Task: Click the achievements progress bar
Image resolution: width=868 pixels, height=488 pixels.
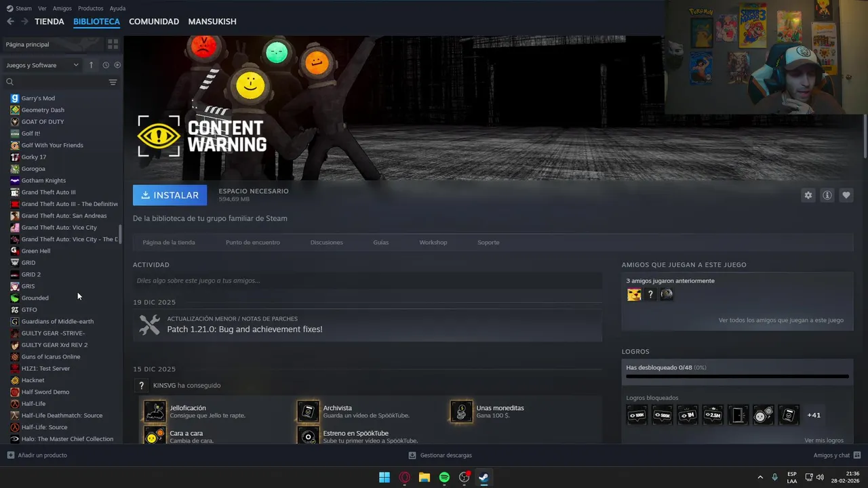Action: tap(737, 376)
